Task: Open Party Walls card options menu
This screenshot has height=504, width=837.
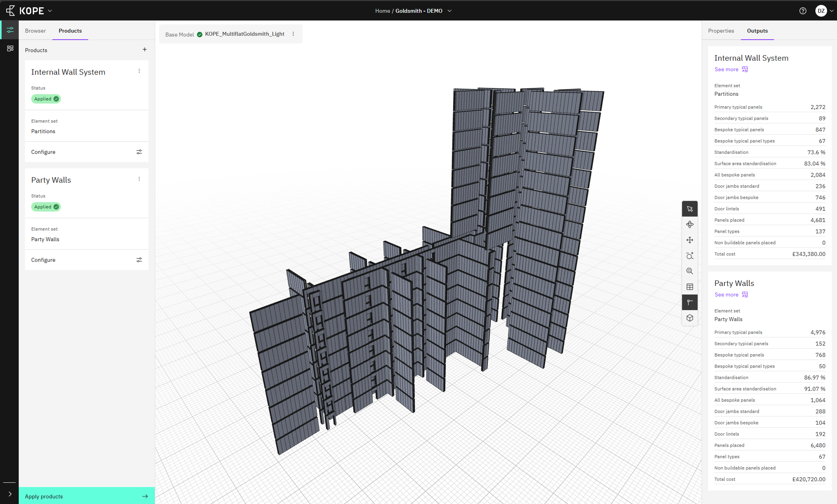Action: click(x=139, y=179)
